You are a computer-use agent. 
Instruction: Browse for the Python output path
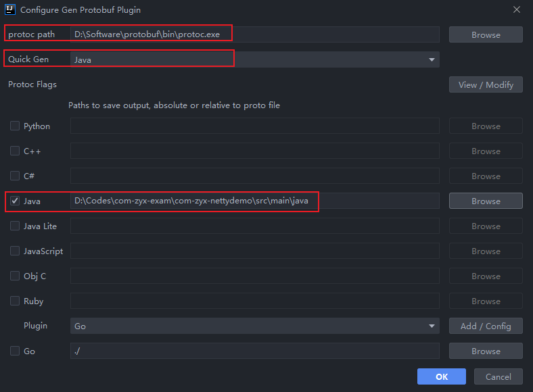click(486, 126)
